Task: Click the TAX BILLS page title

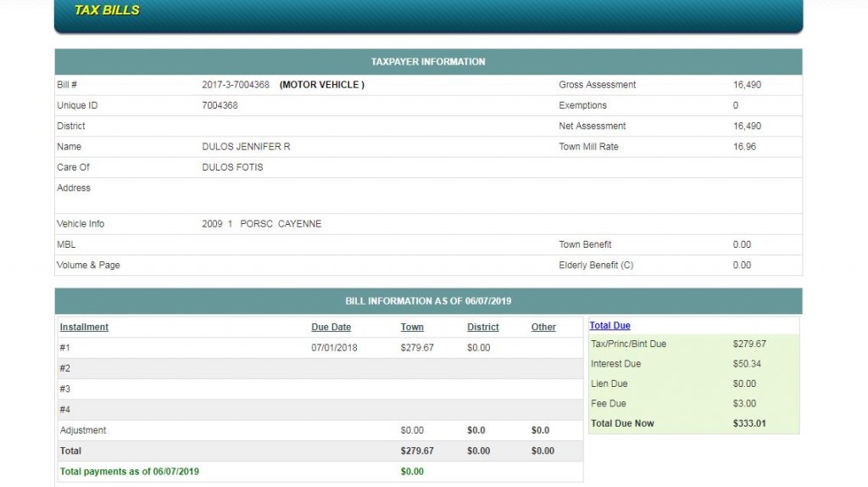Action: 107,10
